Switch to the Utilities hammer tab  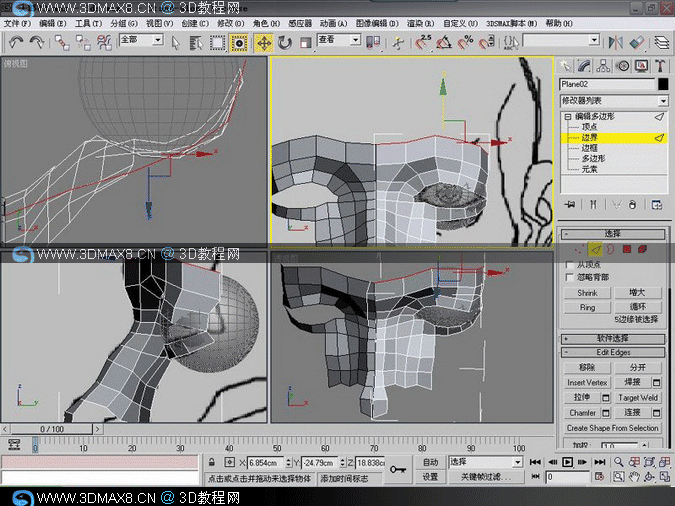coord(660,66)
